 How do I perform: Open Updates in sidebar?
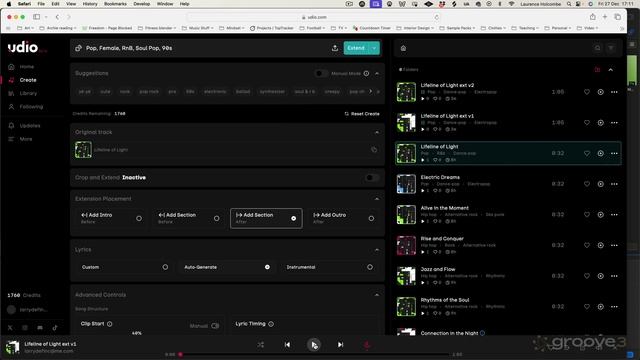pyautogui.click(x=30, y=126)
